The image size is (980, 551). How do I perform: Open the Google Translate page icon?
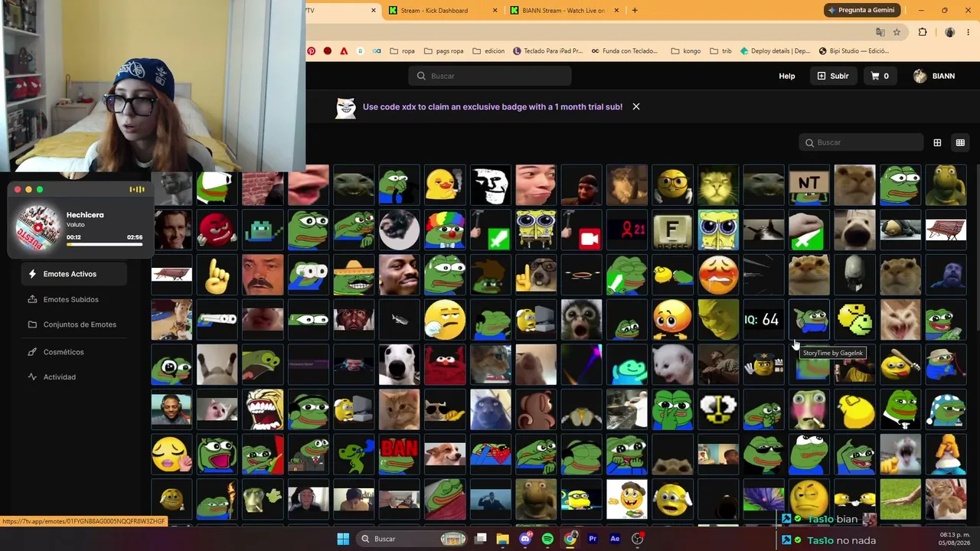(x=880, y=32)
